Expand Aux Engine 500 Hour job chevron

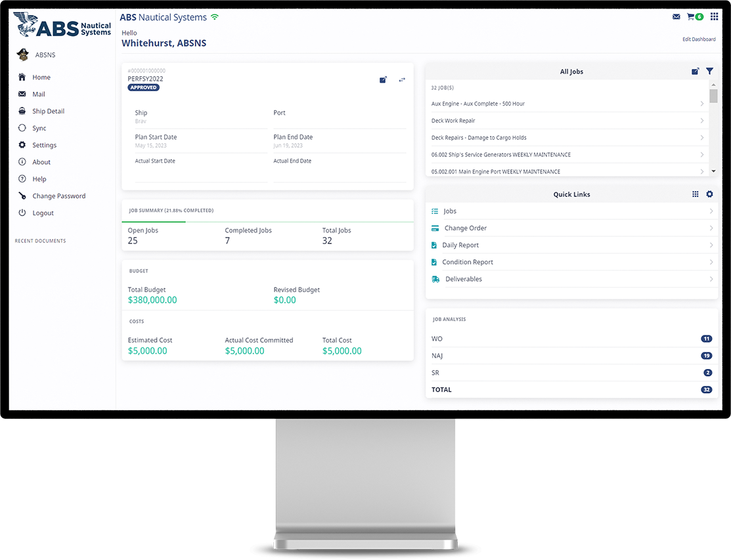click(x=701, y=104)
